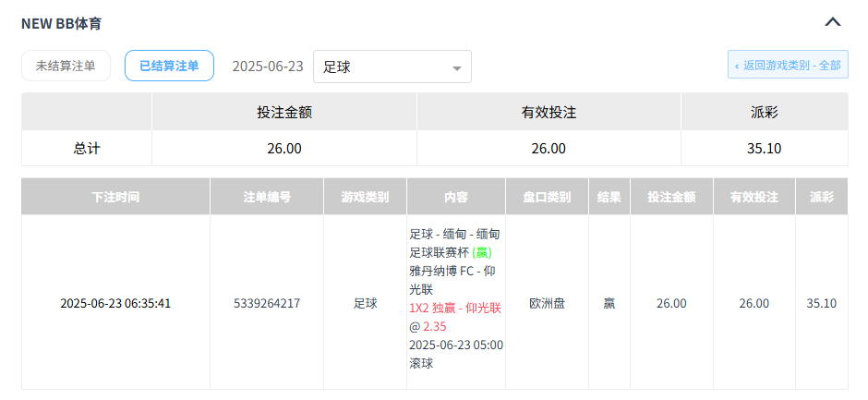Collapse the NEW BB体育 panel chevron
Screen dimensions: 868x400
[833, 22]
